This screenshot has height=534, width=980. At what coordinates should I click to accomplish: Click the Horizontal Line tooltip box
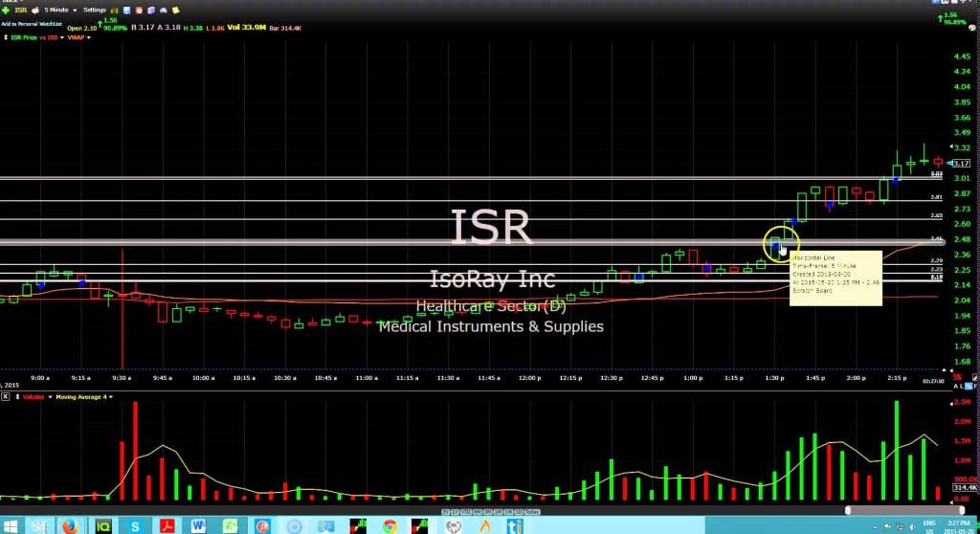pyautogui.click(x=835, y=278)
